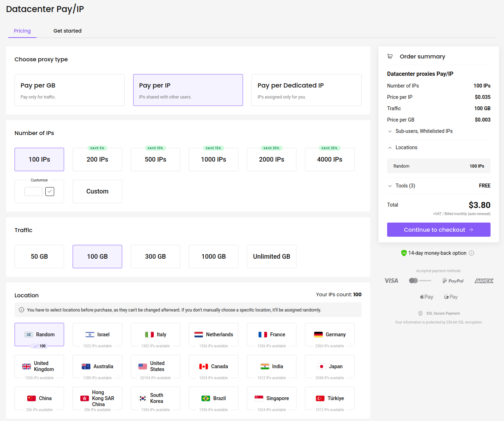Choose the 2000 IPs option
Screen dimensions: 504x421
271,159
